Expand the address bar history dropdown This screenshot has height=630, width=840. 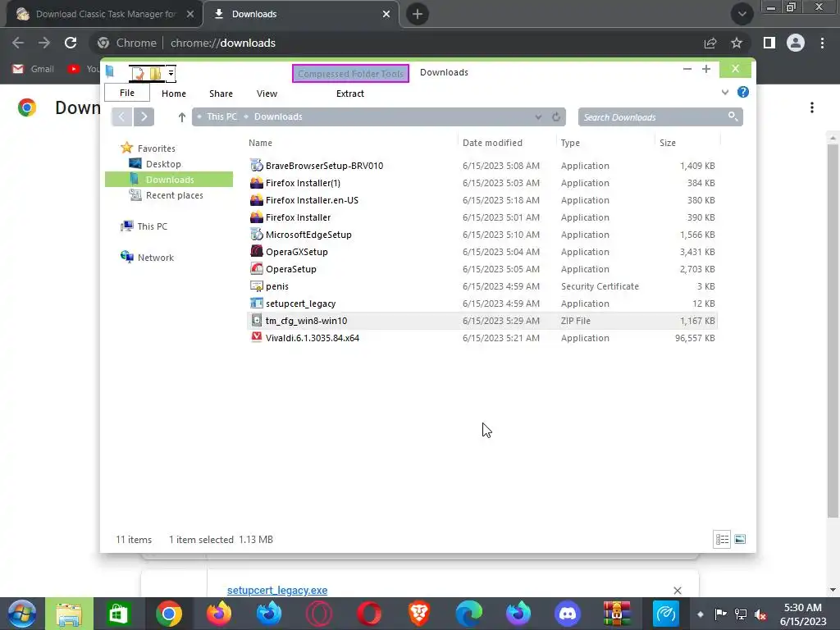[x=538, y=116]
